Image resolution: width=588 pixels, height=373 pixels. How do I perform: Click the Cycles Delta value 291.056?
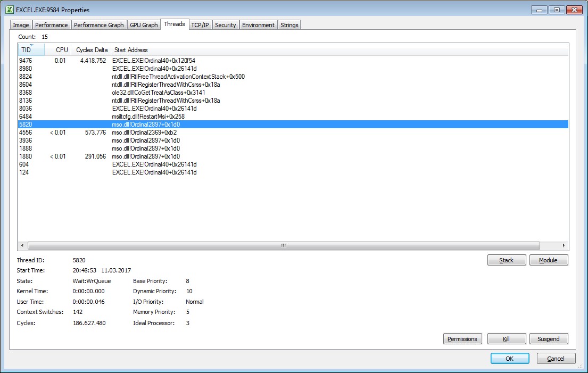coord(95,156)
